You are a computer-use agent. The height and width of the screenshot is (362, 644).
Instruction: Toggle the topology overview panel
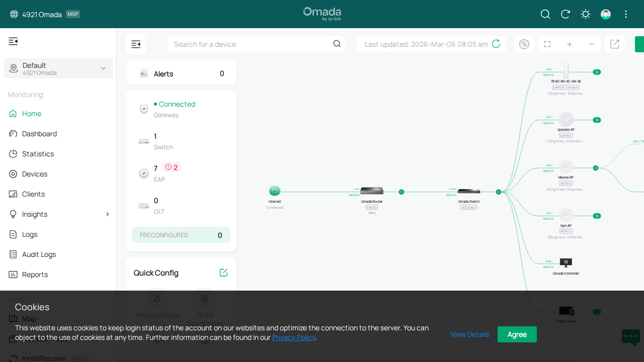(x=136, y=44)
